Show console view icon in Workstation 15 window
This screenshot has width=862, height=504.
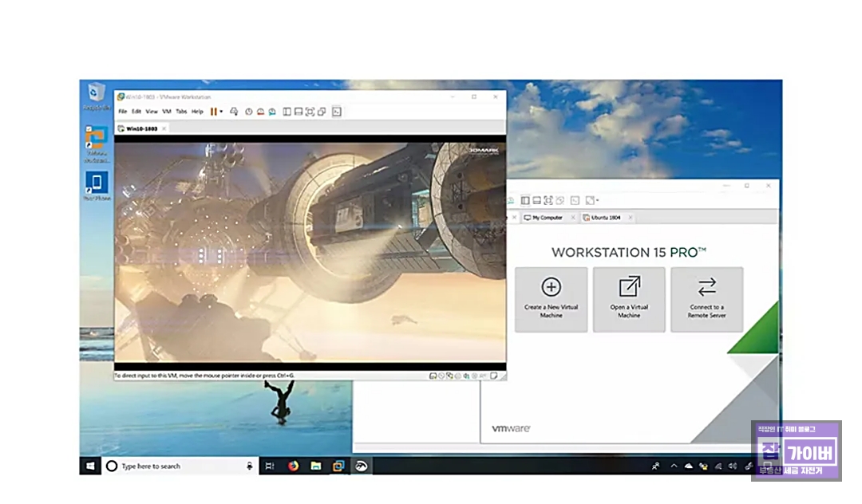575,200
